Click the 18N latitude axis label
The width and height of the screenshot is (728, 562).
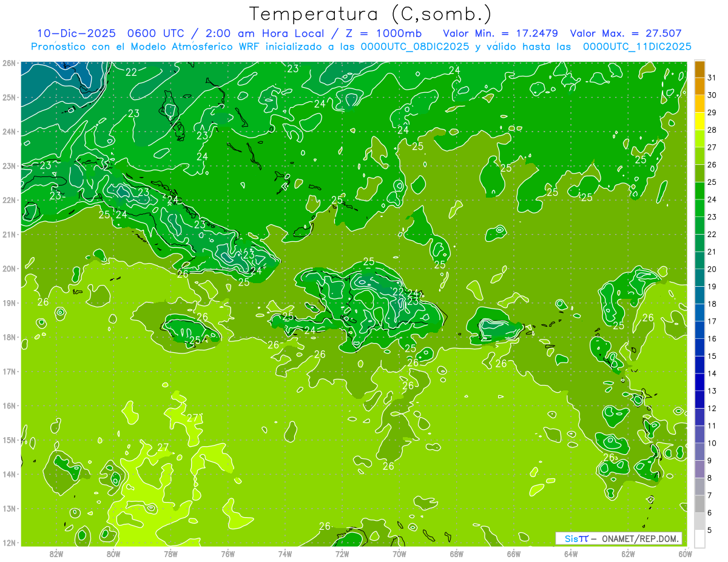click(x=9, y=337)
